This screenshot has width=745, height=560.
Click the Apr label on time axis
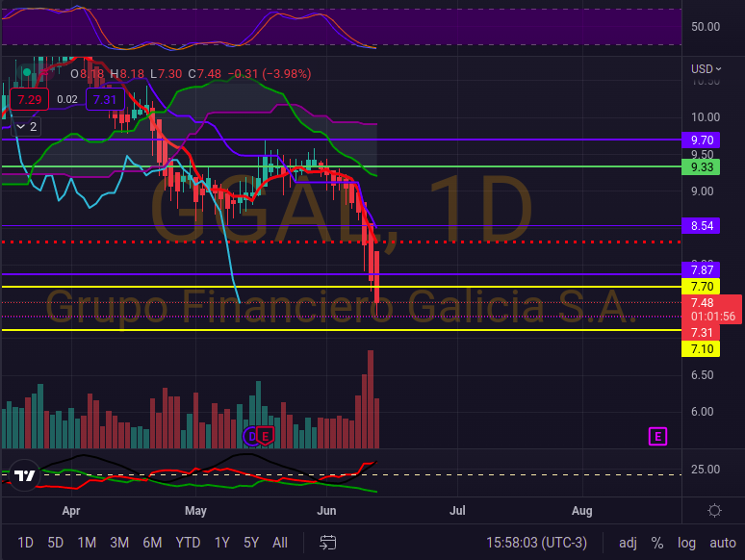[71, 511]
